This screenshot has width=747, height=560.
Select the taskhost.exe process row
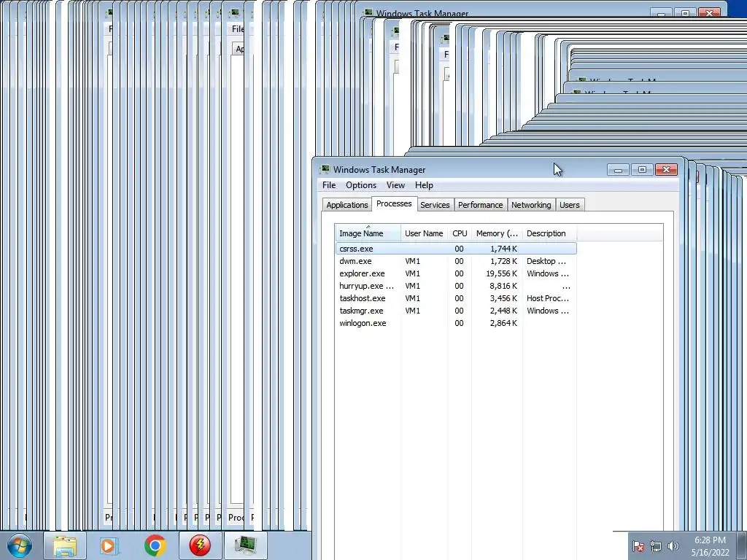click(x=456, y=298)
